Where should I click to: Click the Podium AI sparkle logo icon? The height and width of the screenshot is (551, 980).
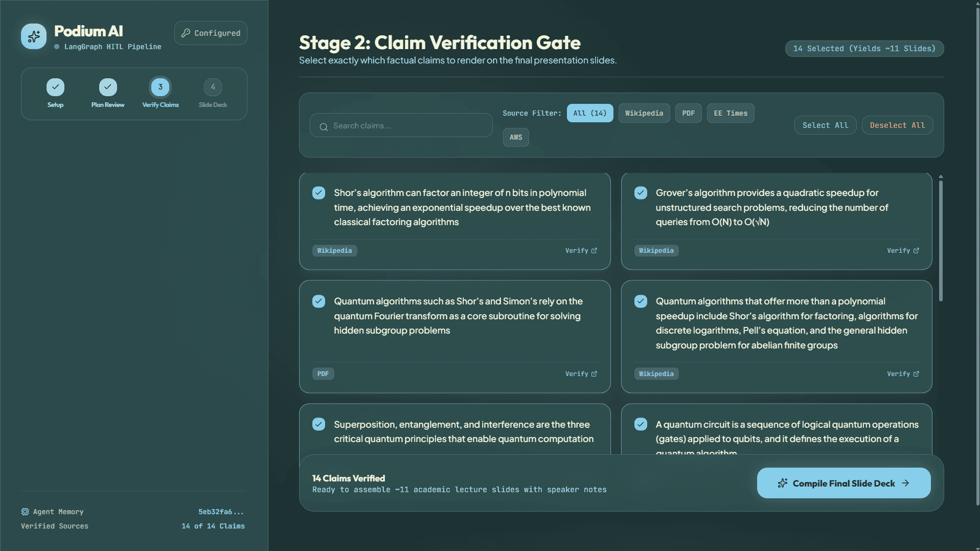(x=34, y=36)
